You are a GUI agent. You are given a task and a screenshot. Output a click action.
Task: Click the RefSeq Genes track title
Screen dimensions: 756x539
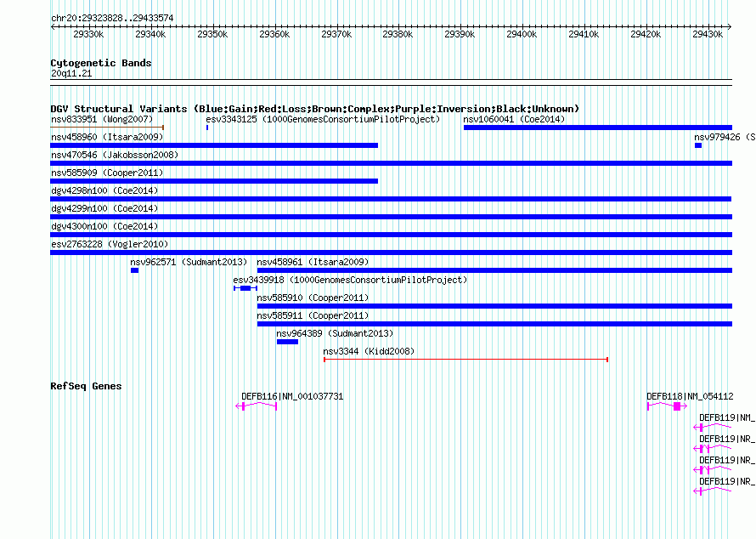(86, 386)
